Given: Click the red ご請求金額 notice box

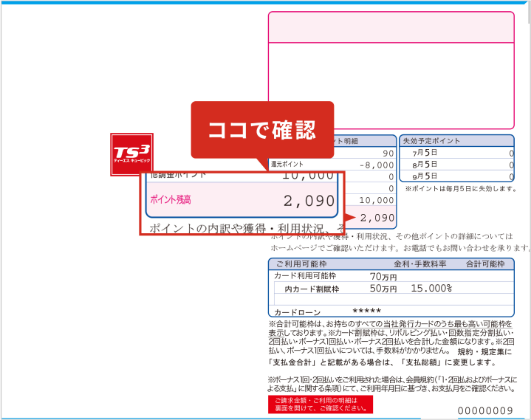Looking at the screenshot, I should [x=321, y=404].
